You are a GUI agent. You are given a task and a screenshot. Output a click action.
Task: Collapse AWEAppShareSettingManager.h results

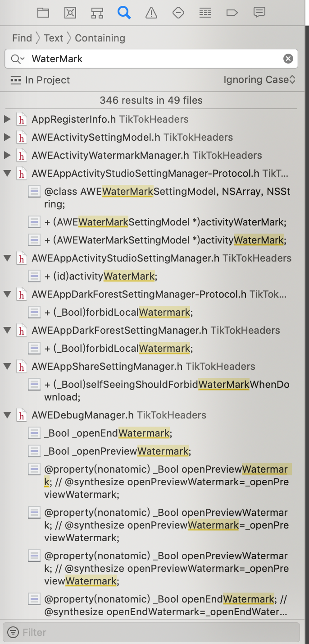point(7,366)
